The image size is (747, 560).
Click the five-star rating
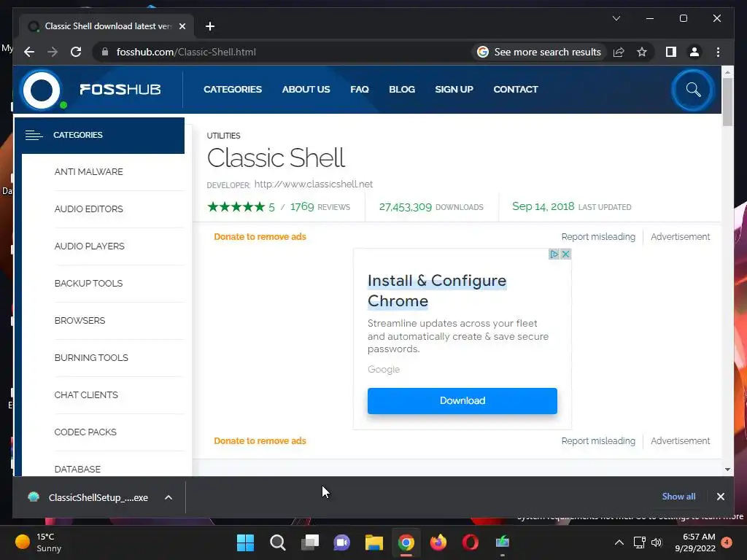tap(236, 206)
